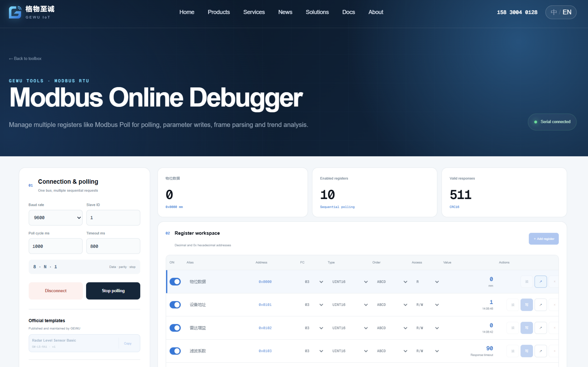Screen dimensions: 588x367
Task: Focus the Poll cycle ms field
Action: tap(55, 246)
